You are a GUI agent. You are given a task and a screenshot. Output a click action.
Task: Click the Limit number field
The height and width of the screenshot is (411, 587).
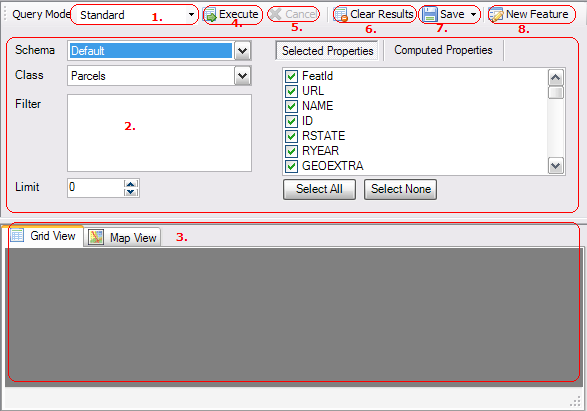click(x=95, y=187)
